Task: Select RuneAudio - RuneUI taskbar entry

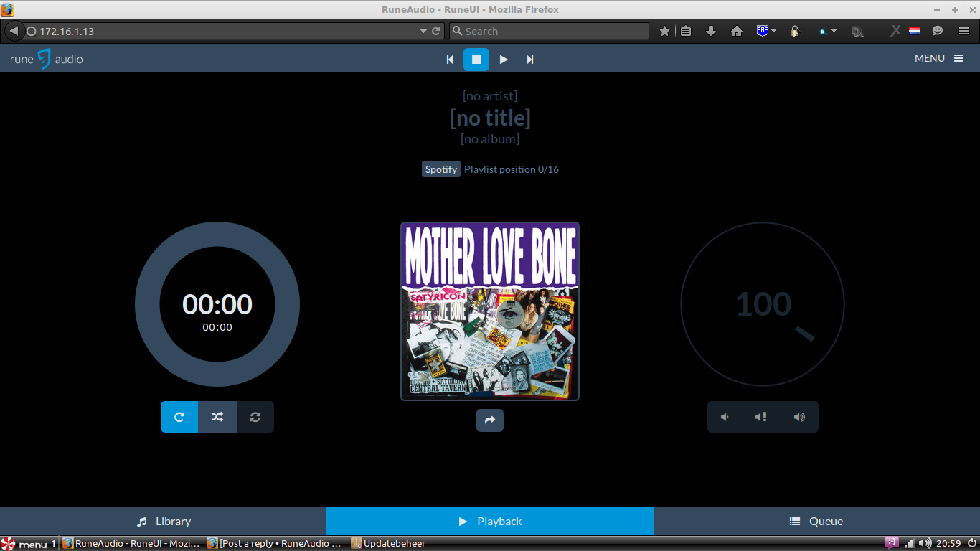Action: tap(132, 544)
